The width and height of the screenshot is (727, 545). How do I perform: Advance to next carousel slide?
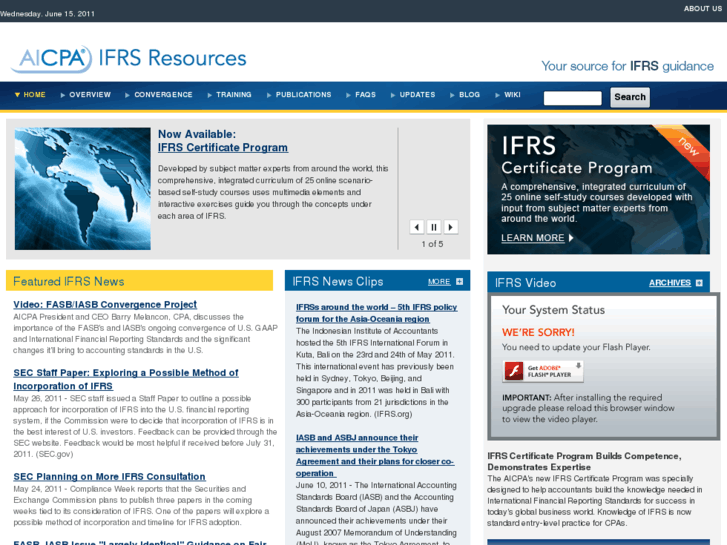point(451,227)
